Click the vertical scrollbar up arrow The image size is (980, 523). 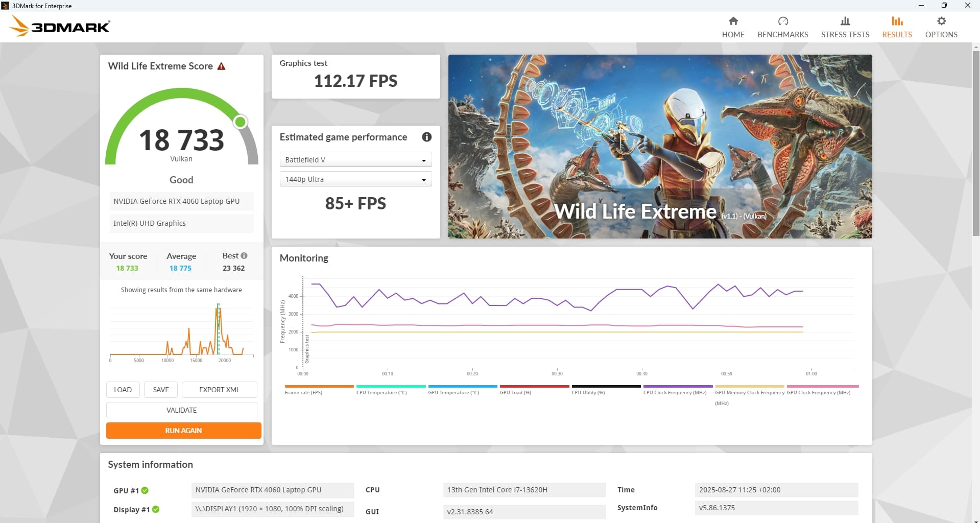coord(976,47)
